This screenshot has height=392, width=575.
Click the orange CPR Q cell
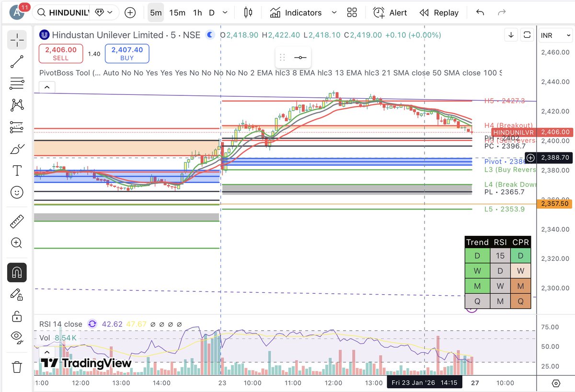pos(521,302)
